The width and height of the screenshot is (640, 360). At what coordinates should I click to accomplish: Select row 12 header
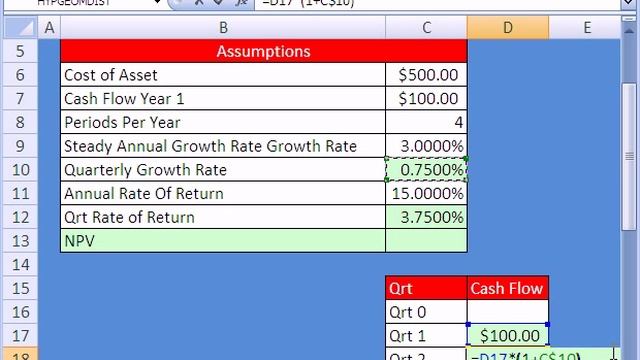coord(20,217)
